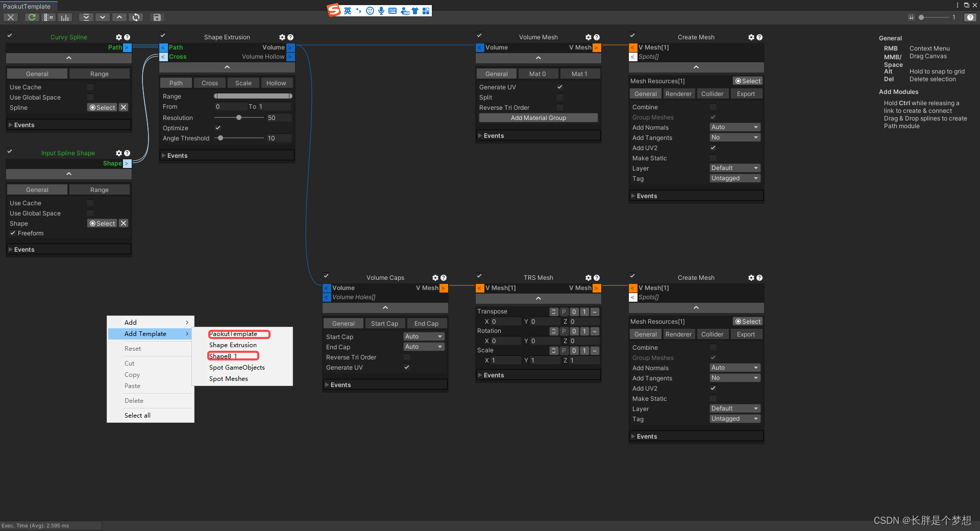Click the collapse-down arrow toolbar icon

tap(103, 17)
